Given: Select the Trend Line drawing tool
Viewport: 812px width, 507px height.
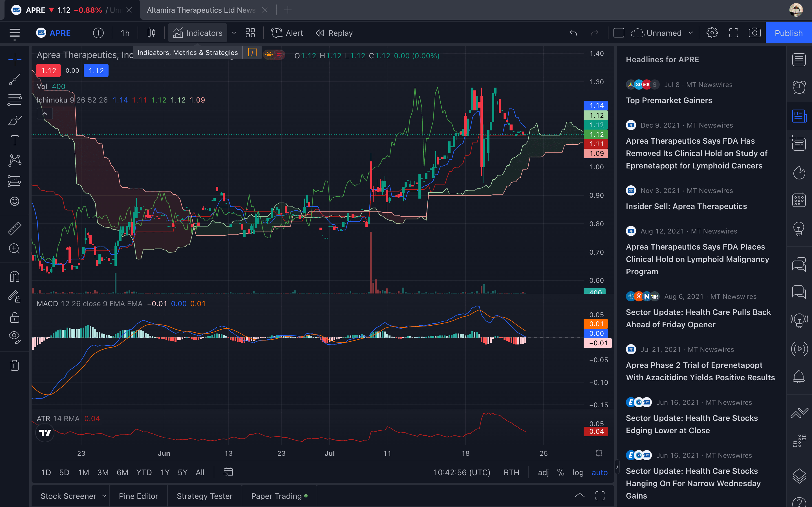Looking at the screenshot, I should pos(14,80).
